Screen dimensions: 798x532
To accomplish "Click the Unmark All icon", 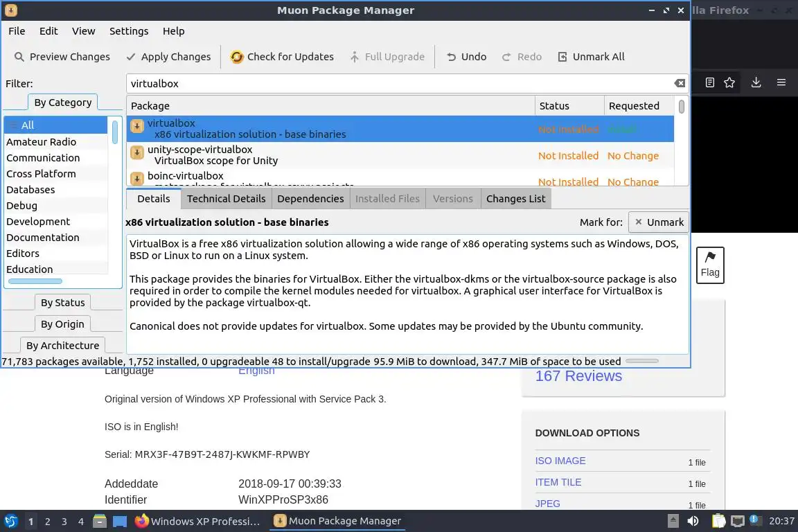I will 562,57.
